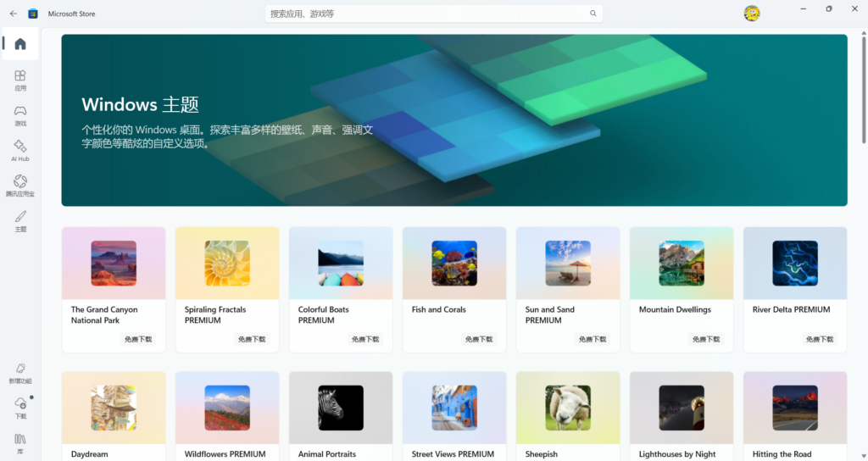Select the Sheepish title text
Viewport: 868px width, 461px height.
point(541,454)
